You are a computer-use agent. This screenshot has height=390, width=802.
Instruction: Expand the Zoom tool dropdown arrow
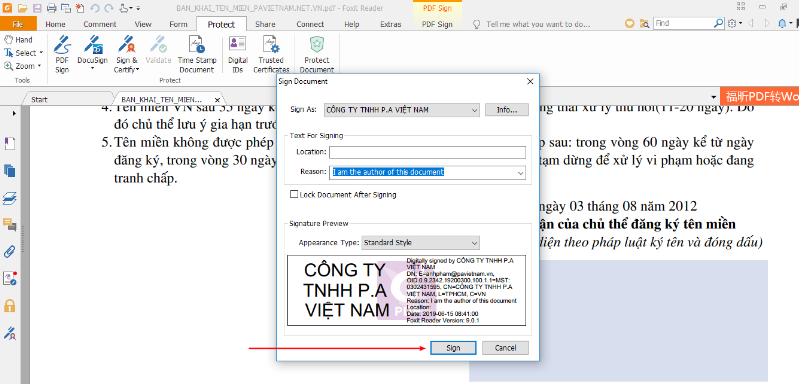39,66
